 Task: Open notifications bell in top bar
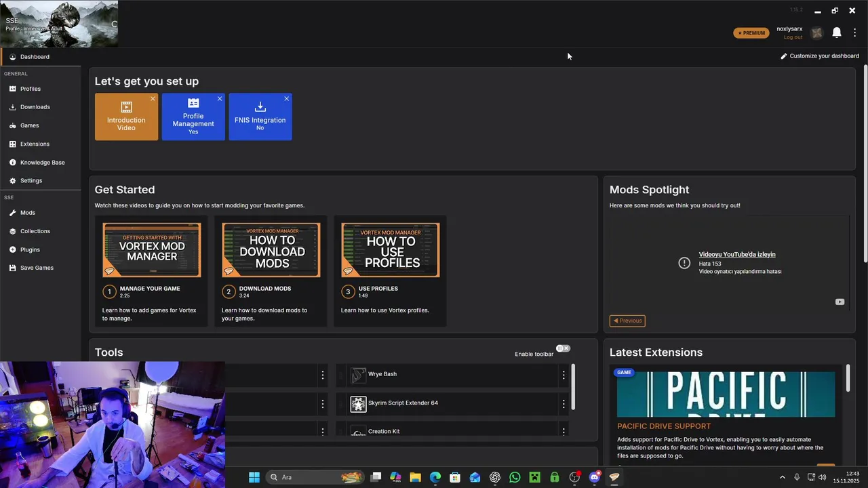pos(837,33)
